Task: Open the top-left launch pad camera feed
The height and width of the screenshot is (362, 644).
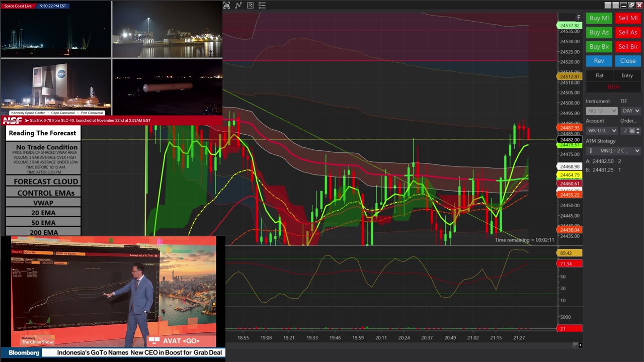Action: click(x=56, y=33)
